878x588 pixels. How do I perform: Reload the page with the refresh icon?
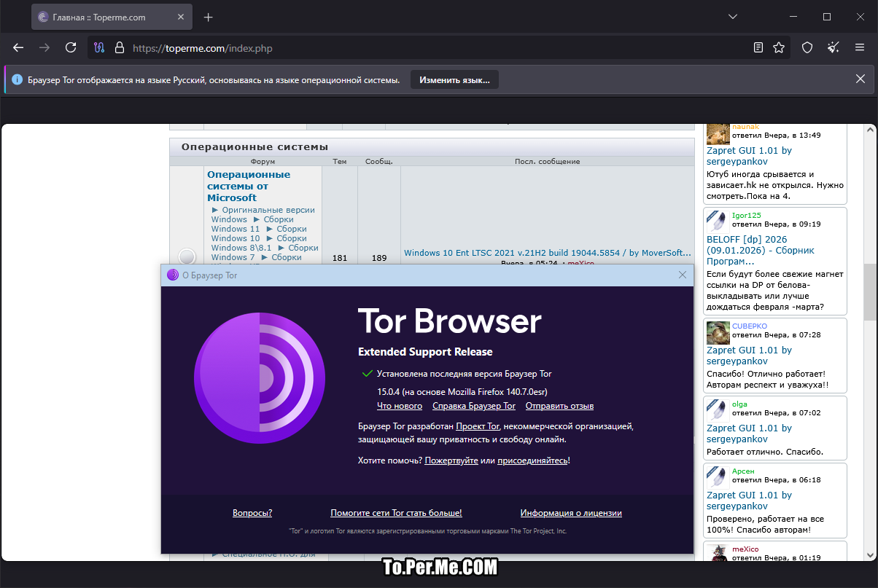coord(71,48)
